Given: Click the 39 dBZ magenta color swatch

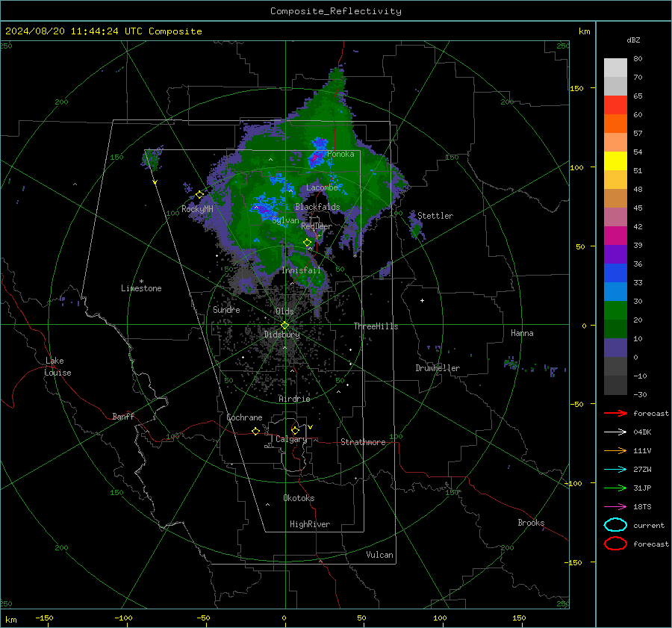Looking at the screenshot, I should coord(615,236).
